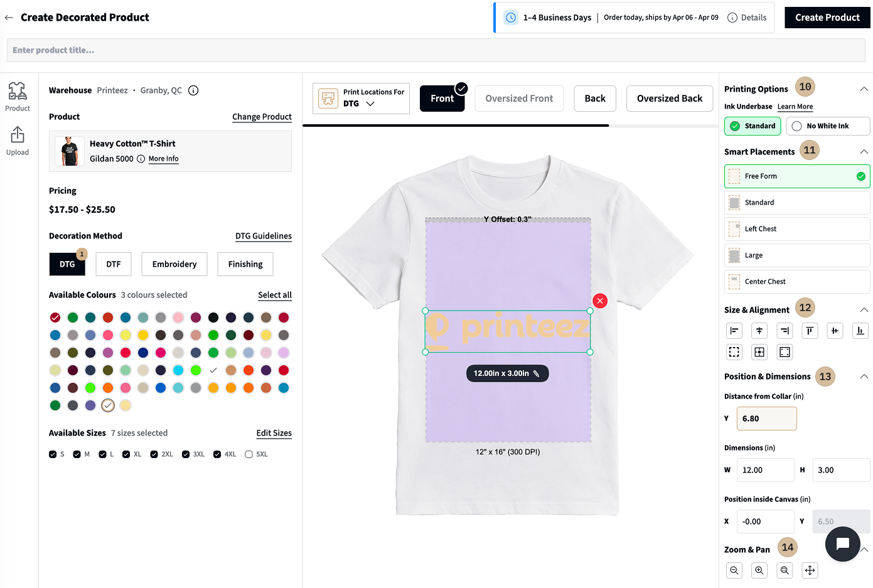Image resolution: width=873 pixels, height=588 pixels.
Task: Pick Left Chest smart placement
Action: [x=797, y=229]
